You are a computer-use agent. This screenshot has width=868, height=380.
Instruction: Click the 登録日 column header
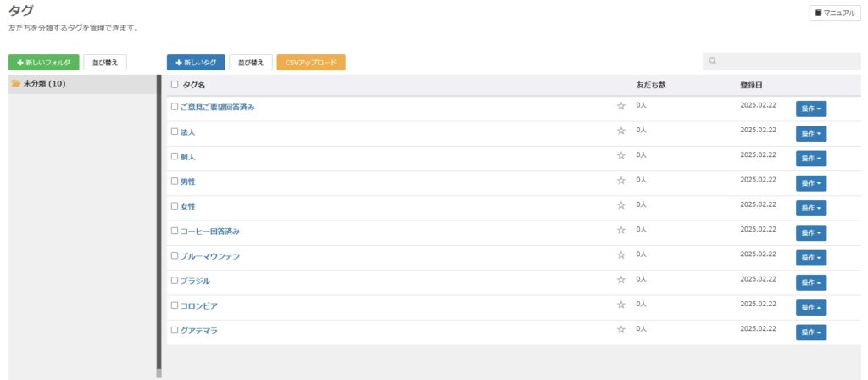point(750,85)
